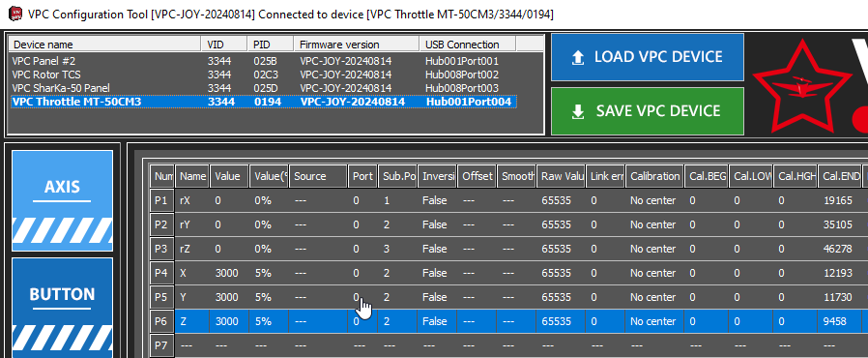
Task: Click Hub008Port002 USB connection entry
Action: click(x=462, y=75)
